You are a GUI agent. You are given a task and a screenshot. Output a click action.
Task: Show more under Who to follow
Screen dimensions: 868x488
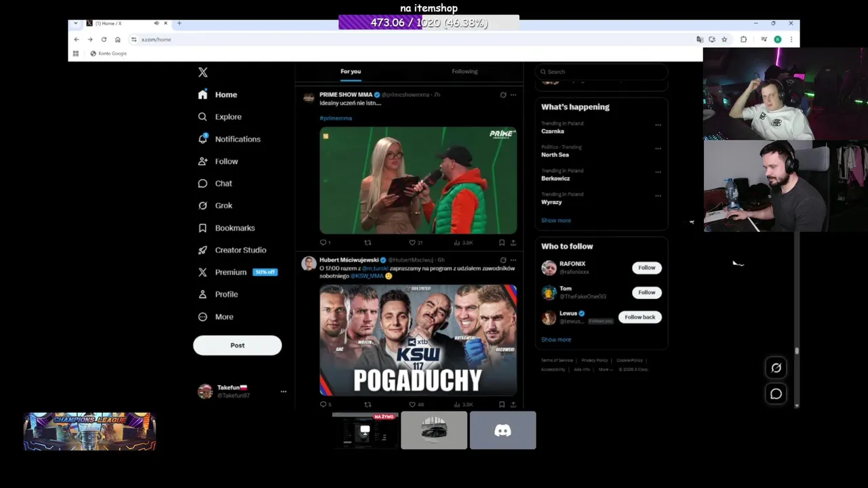(556, 340)
